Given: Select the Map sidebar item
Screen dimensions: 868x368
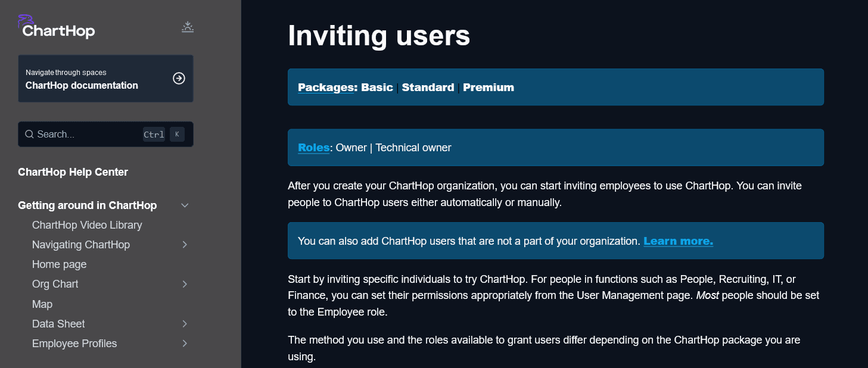Looking at the screenshot, I should click(42, 304).
